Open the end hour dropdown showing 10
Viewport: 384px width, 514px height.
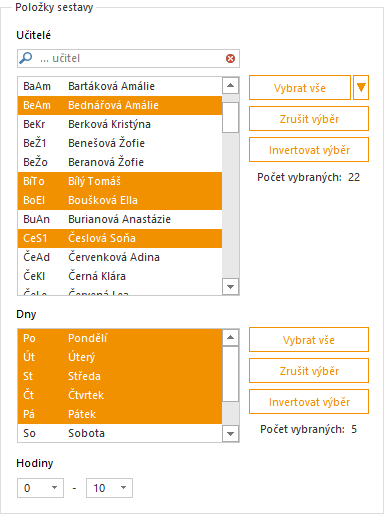coord(109,488)
